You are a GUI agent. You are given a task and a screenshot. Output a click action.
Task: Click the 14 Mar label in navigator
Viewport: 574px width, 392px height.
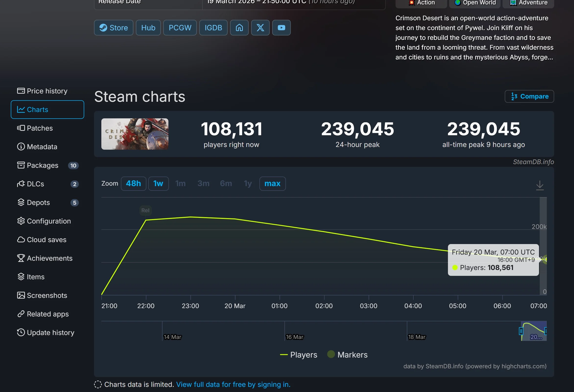(x=172, y=337)
